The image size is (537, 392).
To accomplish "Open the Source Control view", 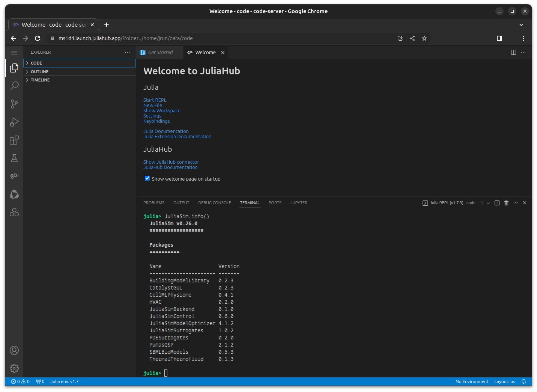I will pyautogui.click(x=14, y=104).
